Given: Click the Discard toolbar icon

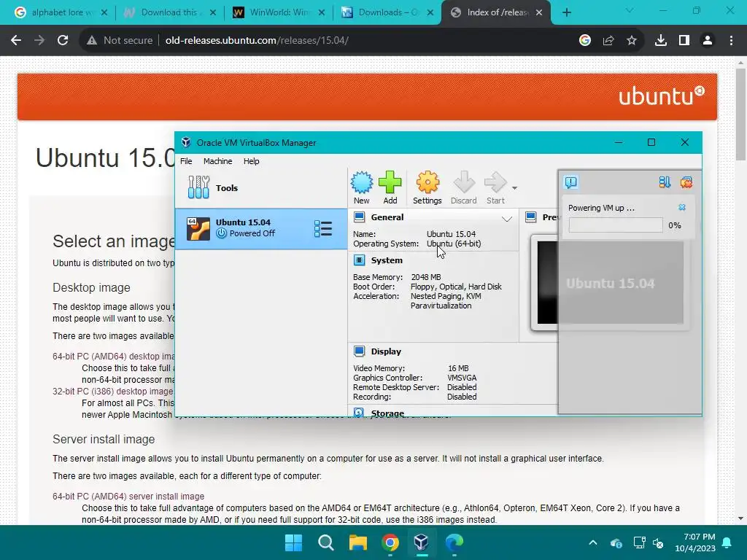Looking at the screenshot, I should (463, 187).
